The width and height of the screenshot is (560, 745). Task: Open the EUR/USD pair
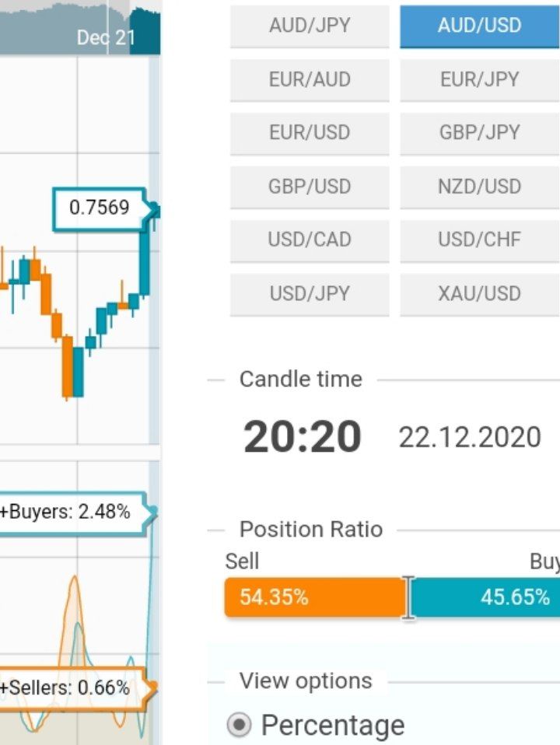coord(310,132)
